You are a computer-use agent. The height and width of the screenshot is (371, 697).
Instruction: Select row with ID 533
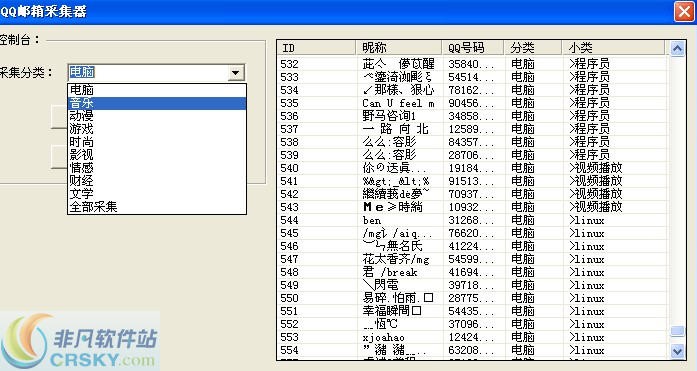[472, 77]
